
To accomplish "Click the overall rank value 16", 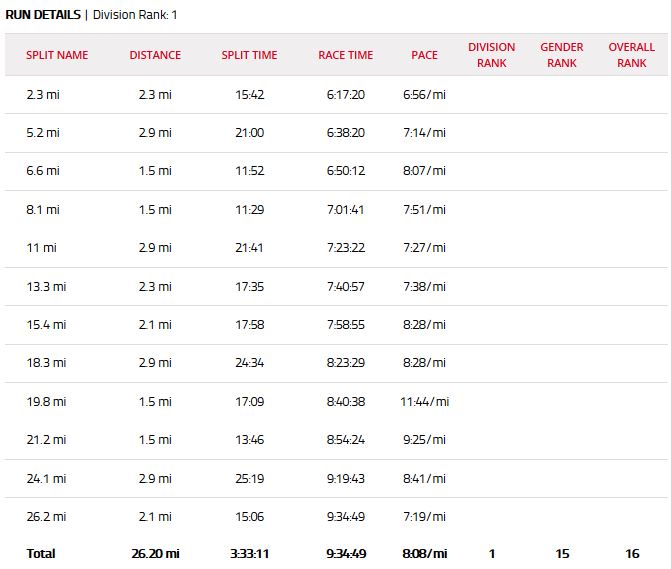I will coord(631,553).
